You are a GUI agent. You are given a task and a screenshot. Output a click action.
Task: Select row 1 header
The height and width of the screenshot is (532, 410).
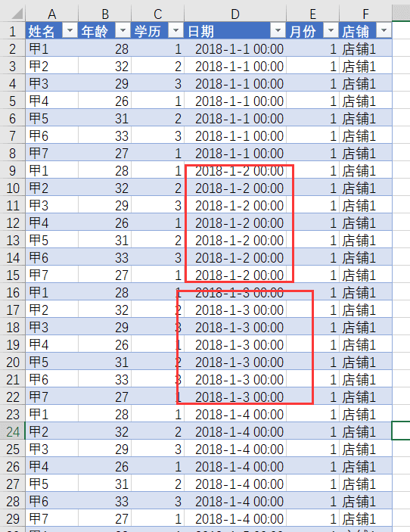[x=13, y=31]
